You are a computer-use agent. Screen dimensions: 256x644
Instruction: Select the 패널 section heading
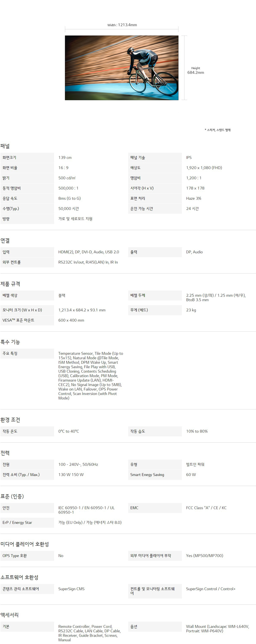(5, 146)
